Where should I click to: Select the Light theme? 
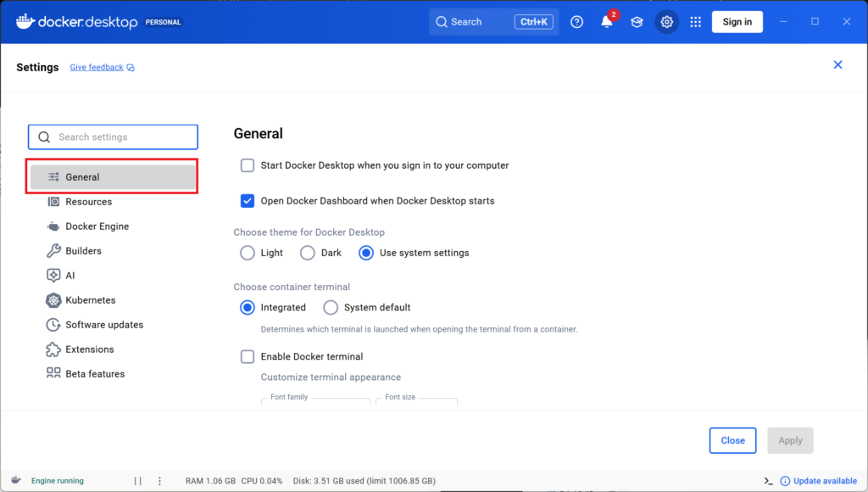[248, 253]
